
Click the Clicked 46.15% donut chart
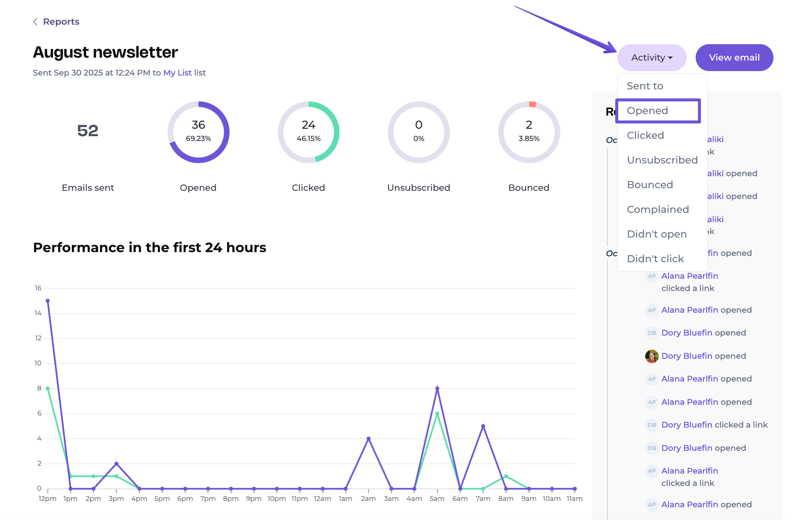(x=309, y=132)
